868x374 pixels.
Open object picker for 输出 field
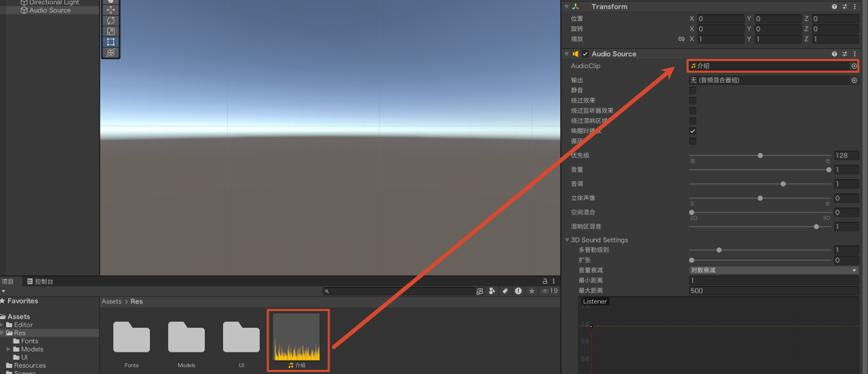pyautogui.click(x=854, y=80)
